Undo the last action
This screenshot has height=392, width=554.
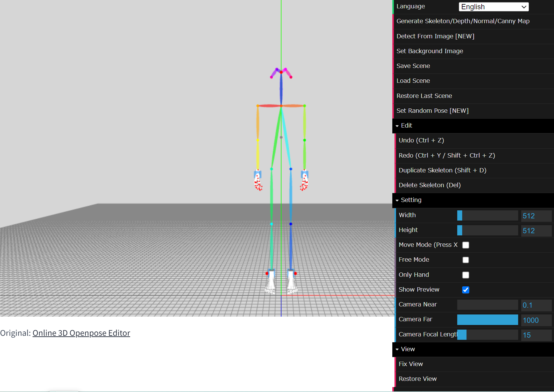pyautogui.click(x=421, y=140)
